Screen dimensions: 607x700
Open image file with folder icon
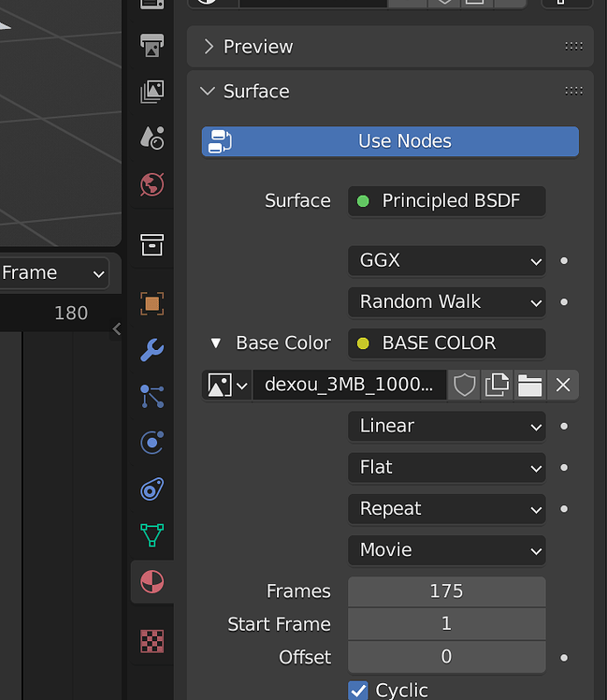tap(529, 385)
